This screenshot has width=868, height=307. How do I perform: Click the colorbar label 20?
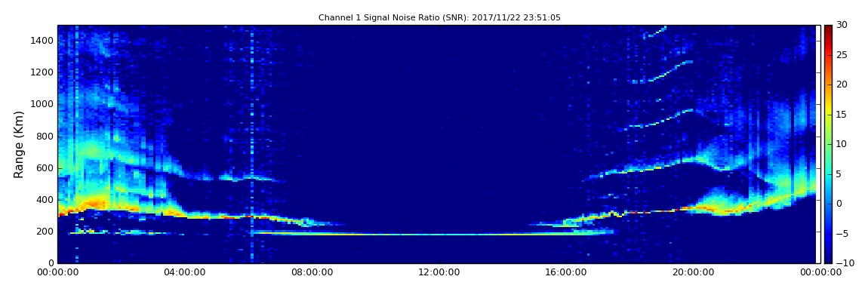842,84
